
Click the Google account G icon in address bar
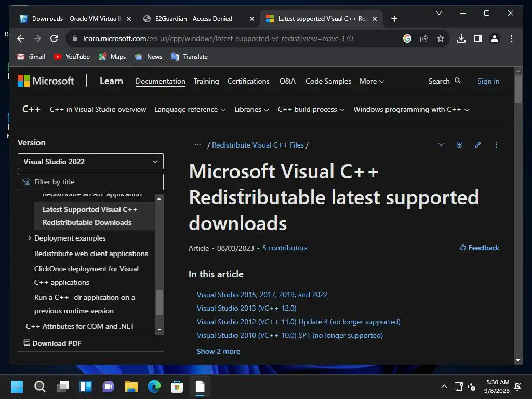tap(407, 38)
